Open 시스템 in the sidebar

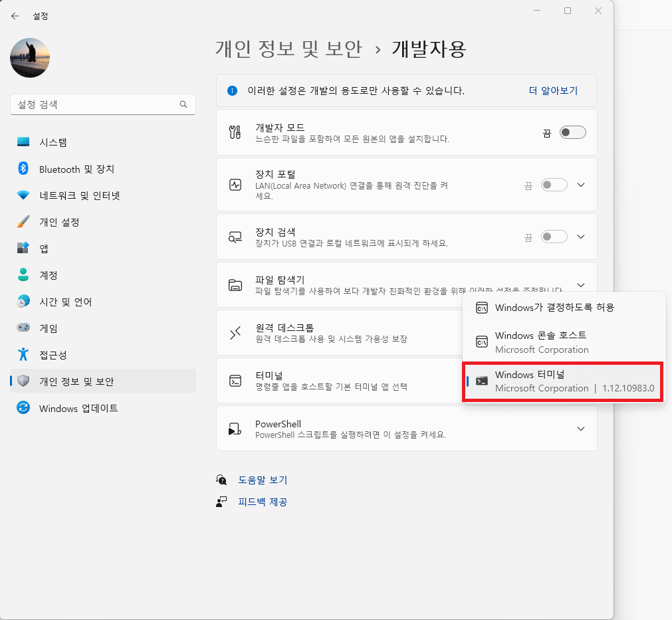click(103, 142)
